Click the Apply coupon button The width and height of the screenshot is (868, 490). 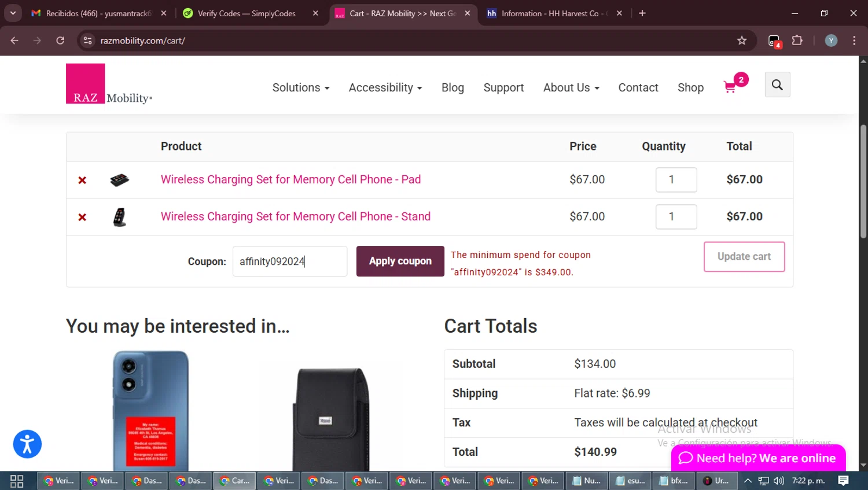tap(400, 261)
